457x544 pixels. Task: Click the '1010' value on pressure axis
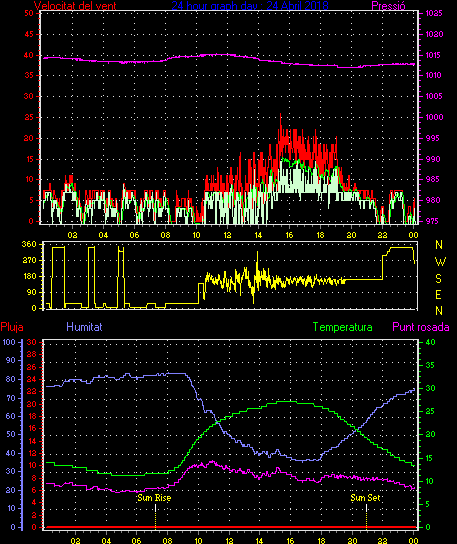click(433, 75)
